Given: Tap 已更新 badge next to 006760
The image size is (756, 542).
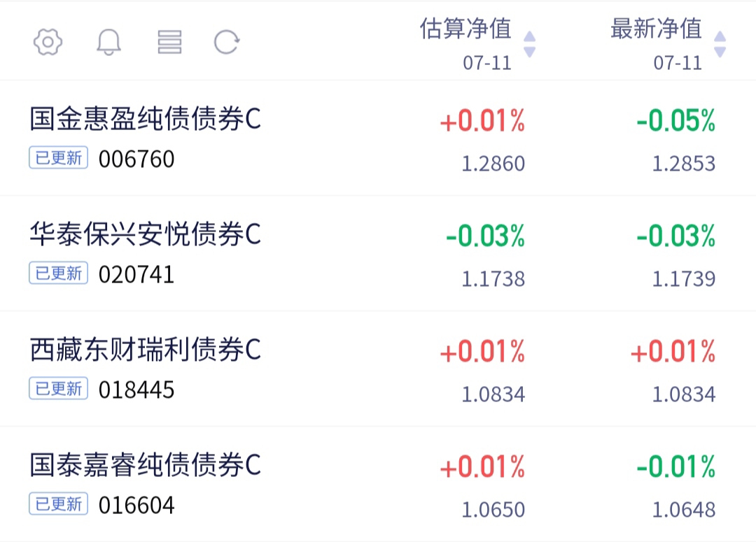Looking at the screenshot, I should (x=58, y=157).
